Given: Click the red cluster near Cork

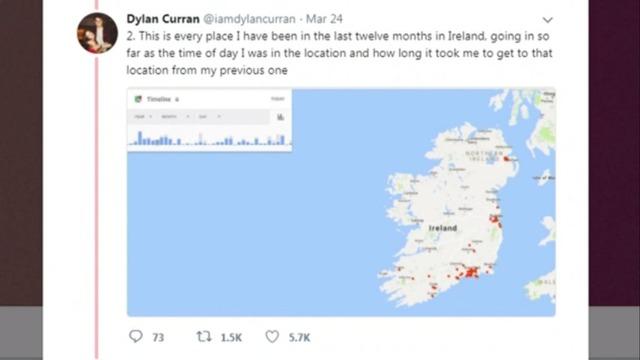Looking at the screenshot, I should click(x=472, y=272).
